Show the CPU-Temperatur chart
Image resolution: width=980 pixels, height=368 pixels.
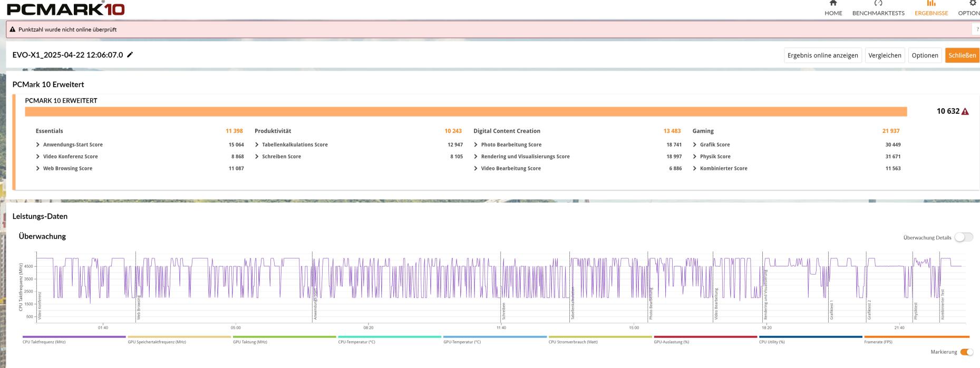click(390, 339)
